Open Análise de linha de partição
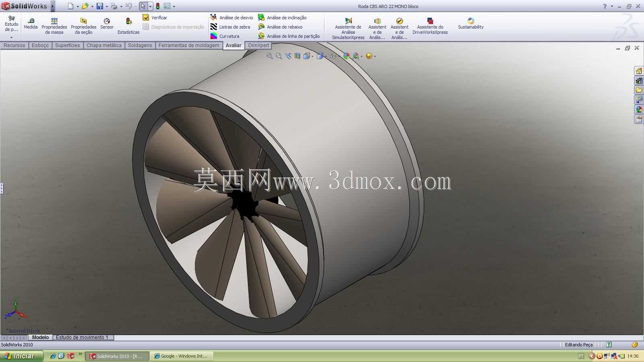The width and height of the screenshot is (644, 362). click(x=289, y=36)
